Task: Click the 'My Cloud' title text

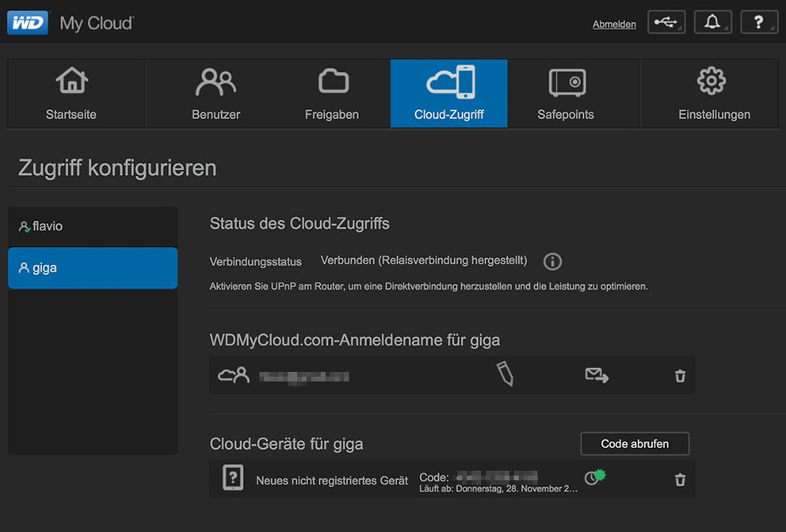Action: (x=96, y=24)
